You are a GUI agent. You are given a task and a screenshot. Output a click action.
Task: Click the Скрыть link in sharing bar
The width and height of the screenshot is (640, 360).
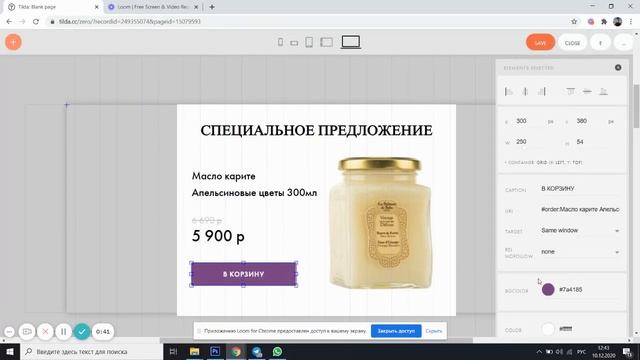[433, 331]
